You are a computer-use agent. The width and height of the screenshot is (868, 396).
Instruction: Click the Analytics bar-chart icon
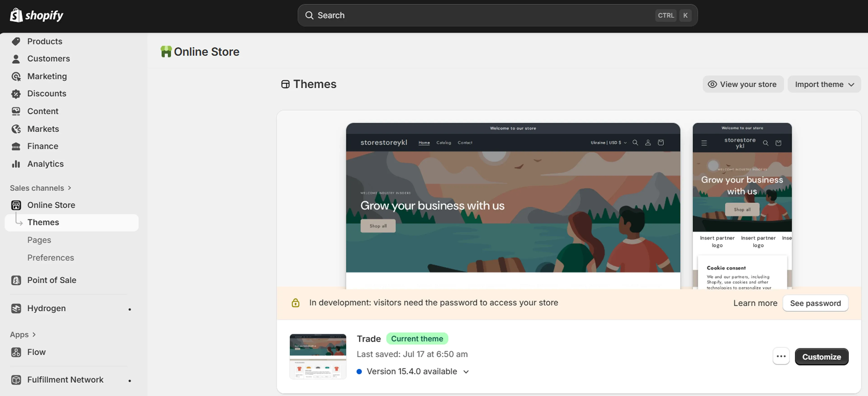click(16, 164)
